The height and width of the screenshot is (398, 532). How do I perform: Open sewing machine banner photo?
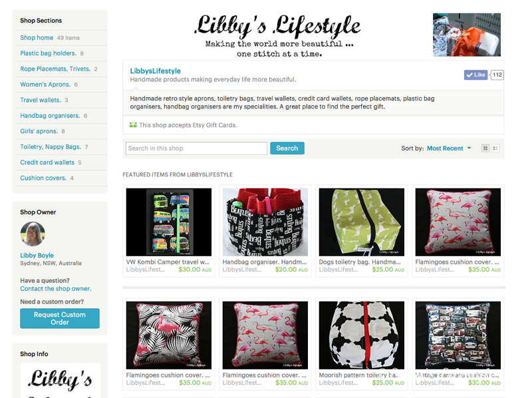click(x=467, y=35)
